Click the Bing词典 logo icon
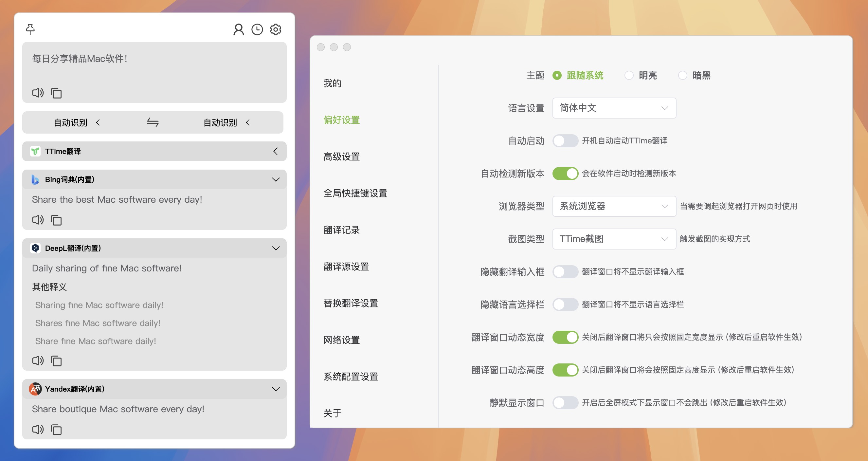 pos(35,179)
